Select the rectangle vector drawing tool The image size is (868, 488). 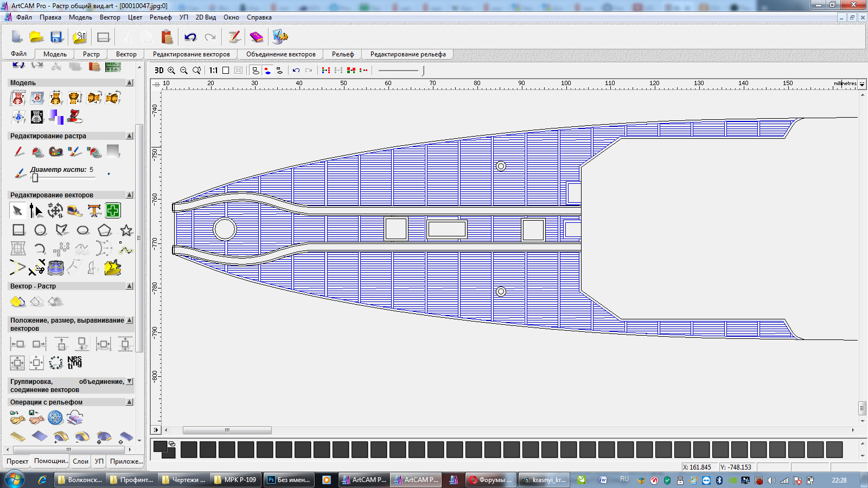tap(18, 230)
